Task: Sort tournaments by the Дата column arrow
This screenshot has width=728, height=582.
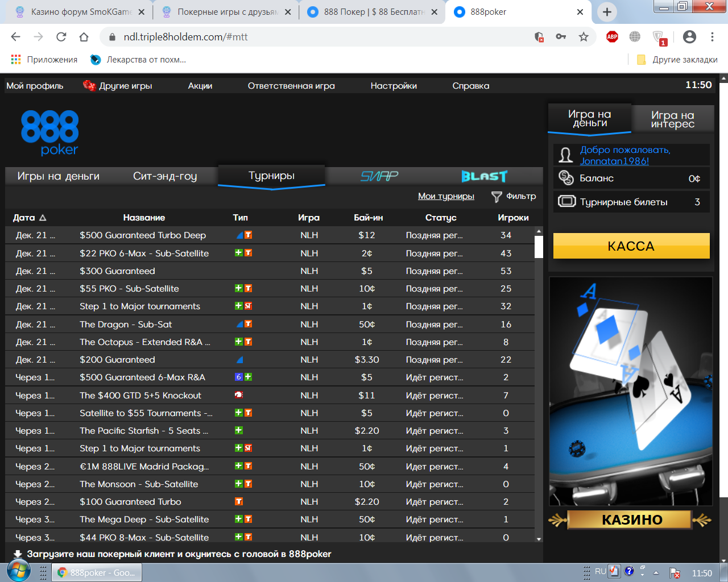Action: (x=43, y=218)
